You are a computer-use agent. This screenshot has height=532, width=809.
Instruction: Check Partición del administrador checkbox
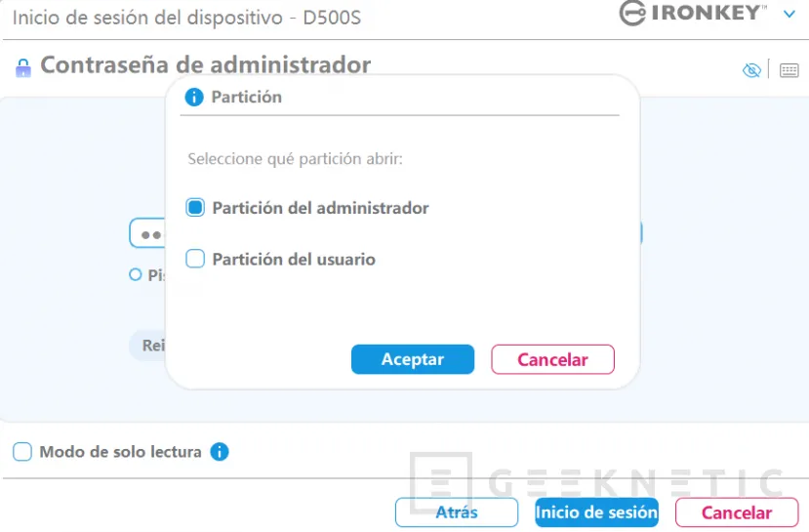[x=195, y=208]
